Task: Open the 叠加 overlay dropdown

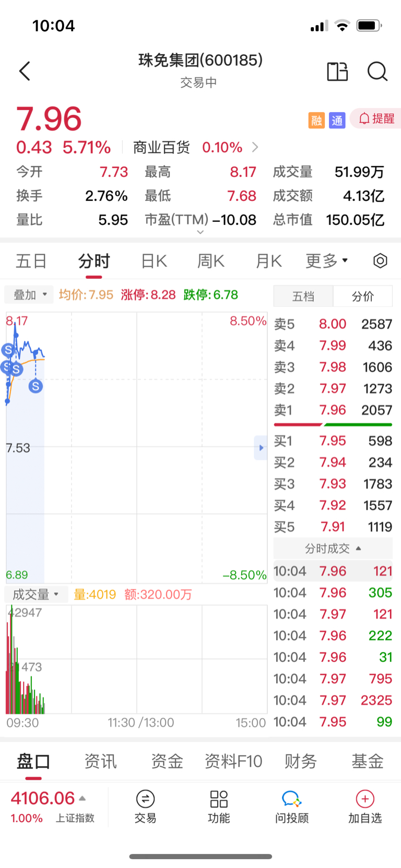Action: (x=30, y=295)
